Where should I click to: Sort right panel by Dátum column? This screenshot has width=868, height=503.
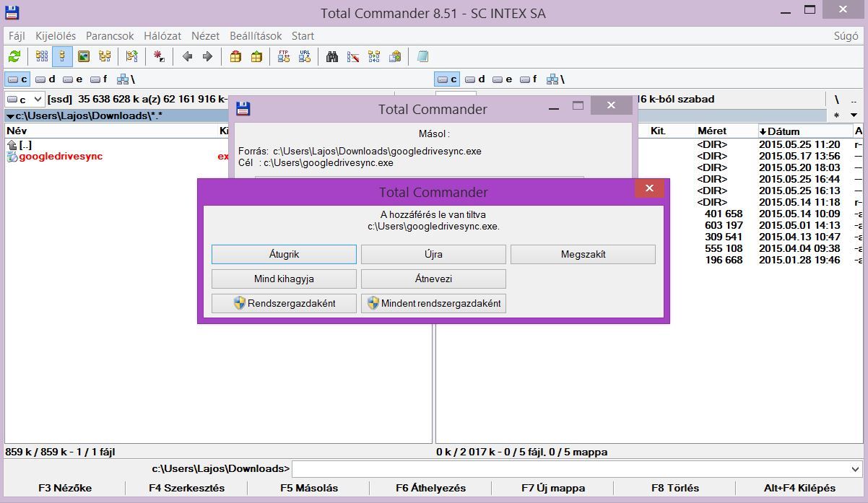(804, 131)
